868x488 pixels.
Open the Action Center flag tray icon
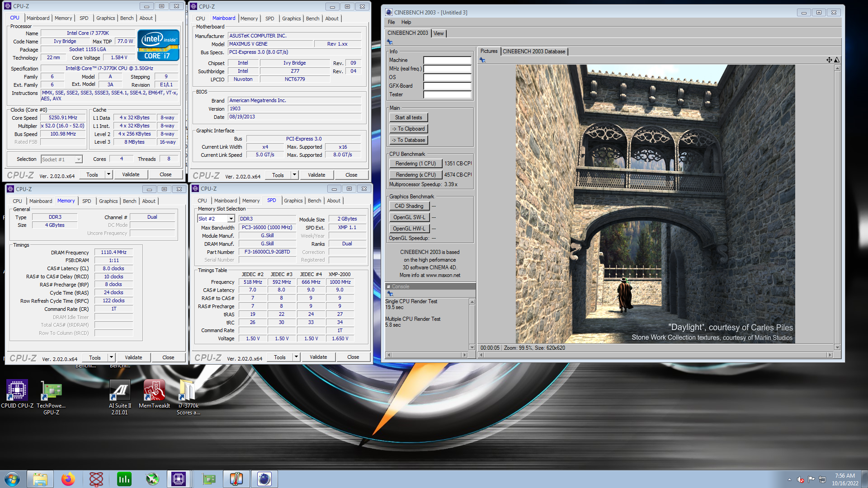[x=811, y=479]
